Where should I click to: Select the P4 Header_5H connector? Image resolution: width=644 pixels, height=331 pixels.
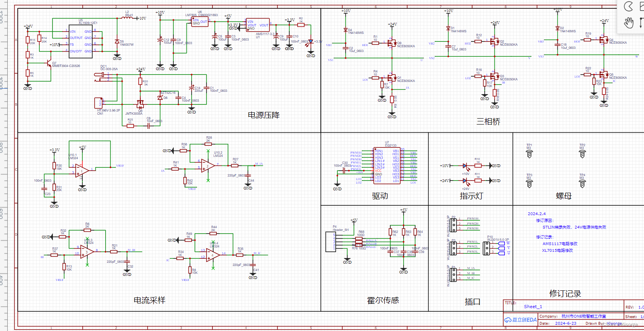(330, 242)
